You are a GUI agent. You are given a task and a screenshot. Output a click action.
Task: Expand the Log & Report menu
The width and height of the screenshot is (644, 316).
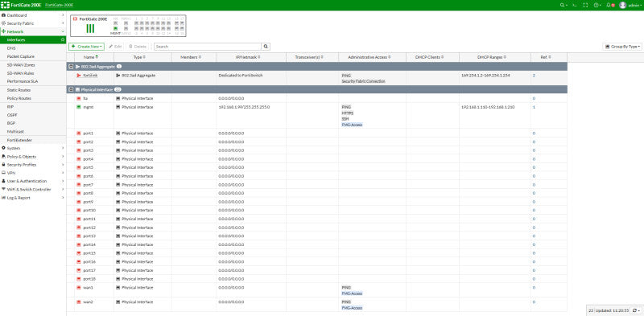click(x=33, y=198)
